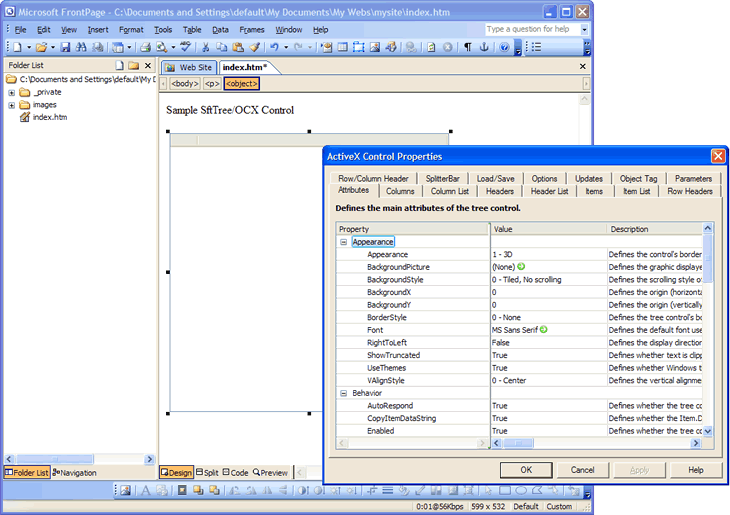Switch to Code view mode

coord(236,472)
